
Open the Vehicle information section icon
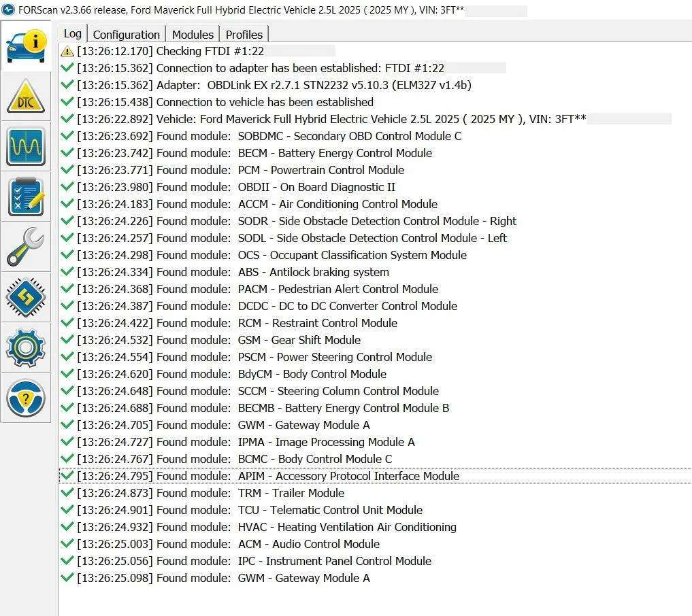(x=26, y=46)
